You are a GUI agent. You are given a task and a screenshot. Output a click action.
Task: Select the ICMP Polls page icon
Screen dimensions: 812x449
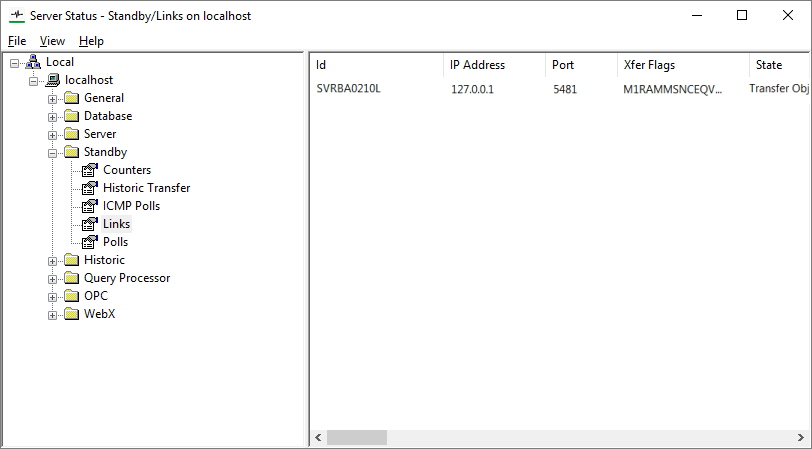pyautogui.click(x=90, y=206)
